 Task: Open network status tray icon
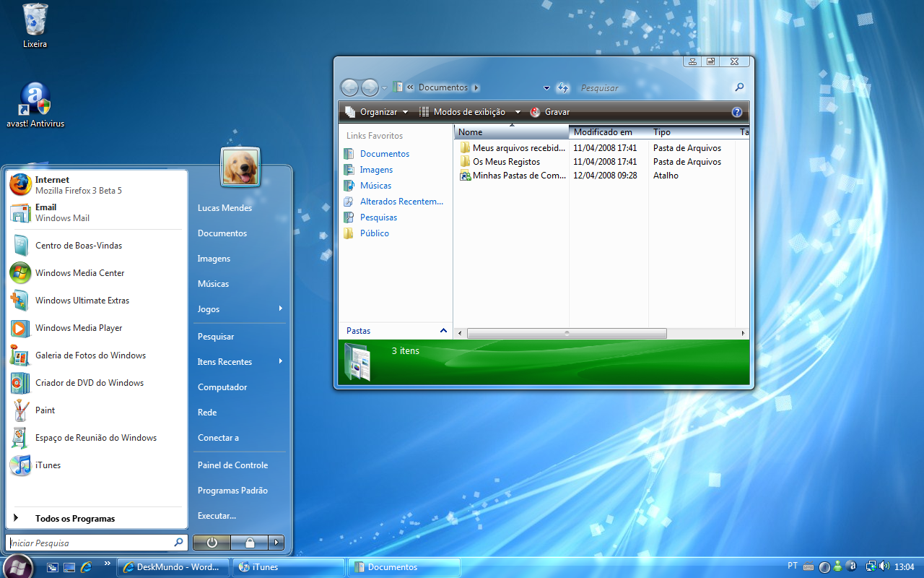point(871,567)
